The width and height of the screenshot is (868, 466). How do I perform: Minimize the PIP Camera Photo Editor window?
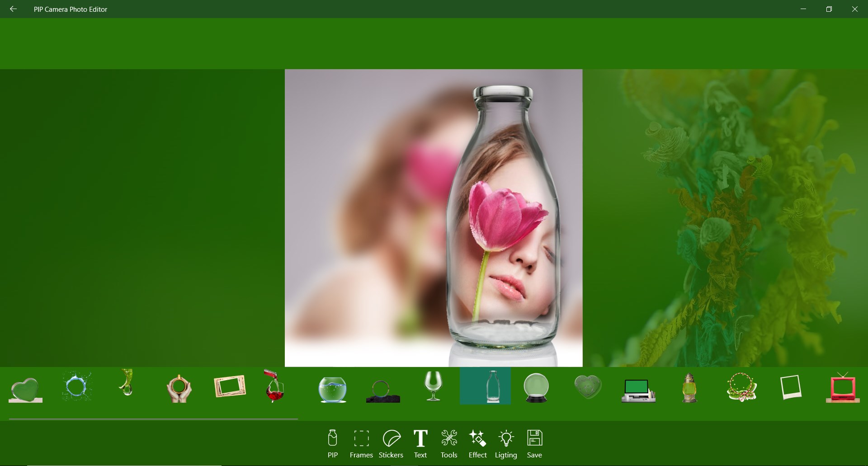803,9
